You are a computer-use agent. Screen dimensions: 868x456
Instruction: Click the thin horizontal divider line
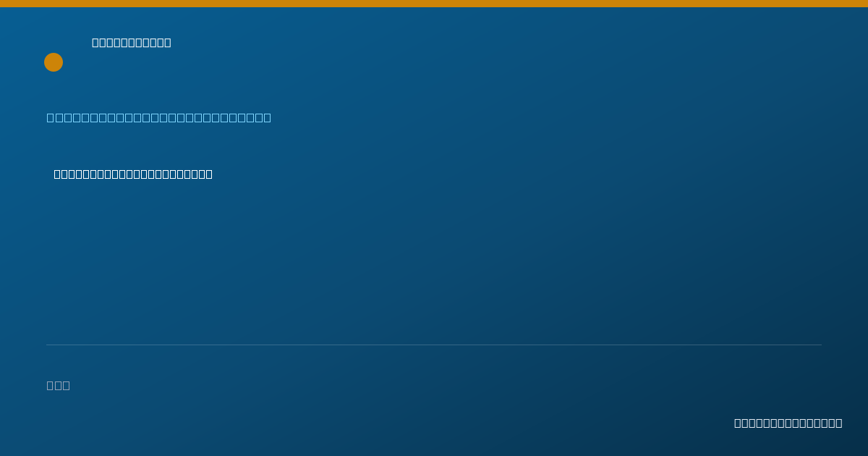pyautogui.click(x=434, y=345)
